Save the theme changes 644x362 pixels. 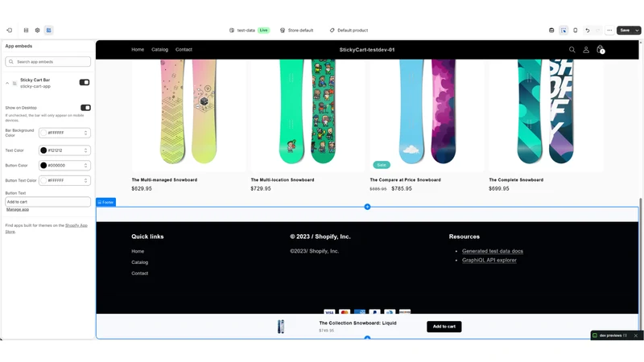tap(625, 31)
